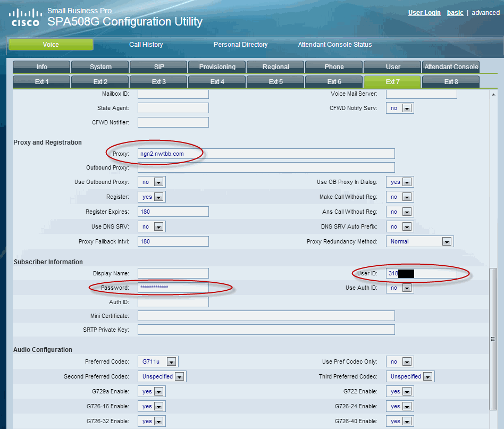
Task: Switch to the Phone sub-tab
Action: (x=334, y=67)
